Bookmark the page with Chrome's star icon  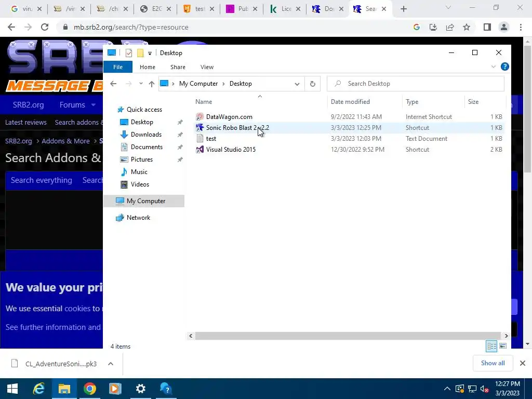pos(467,27)
